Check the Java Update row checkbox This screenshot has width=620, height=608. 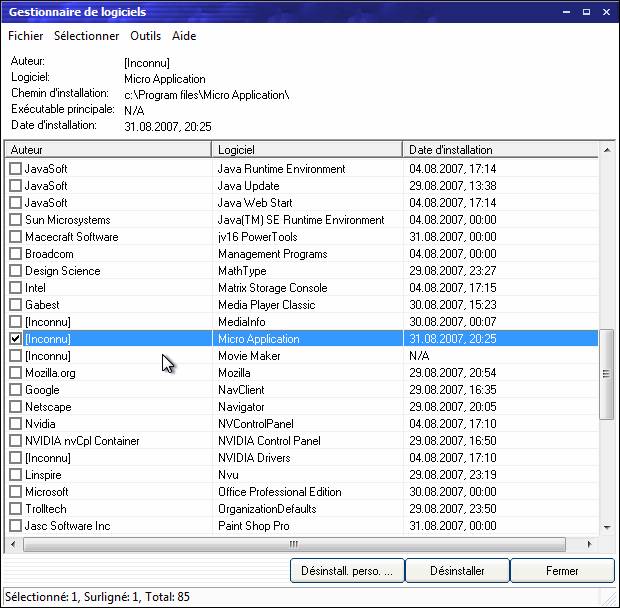coord(15,186)
